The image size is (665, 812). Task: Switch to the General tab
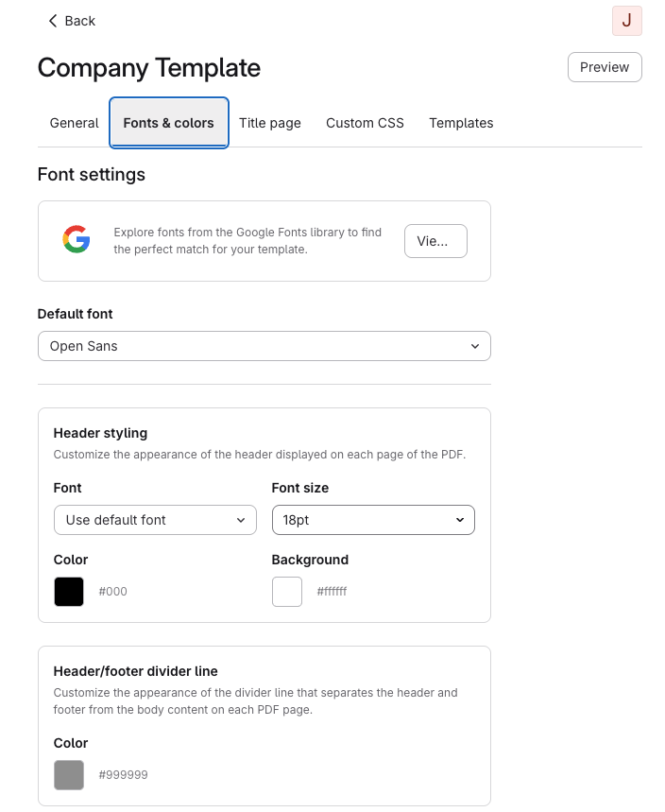pos(74,123)
